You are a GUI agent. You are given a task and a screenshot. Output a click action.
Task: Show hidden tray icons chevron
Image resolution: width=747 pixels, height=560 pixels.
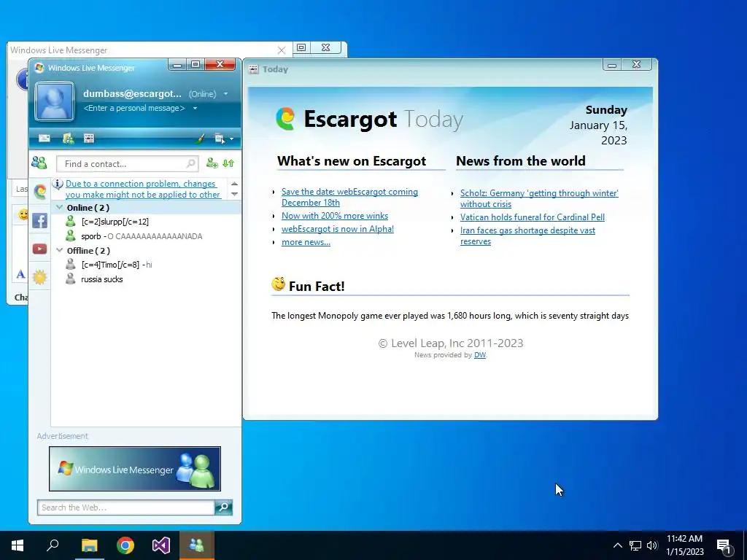[x=617, y=545]
